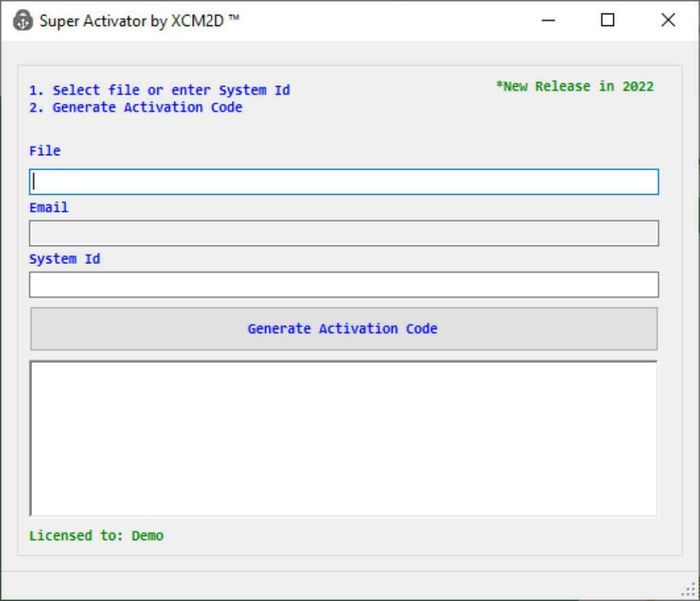Click step 1 "Select file or enter System Id"
This screenshot has width=700, height=601.
pyautogui.click(x=160, y=90)
